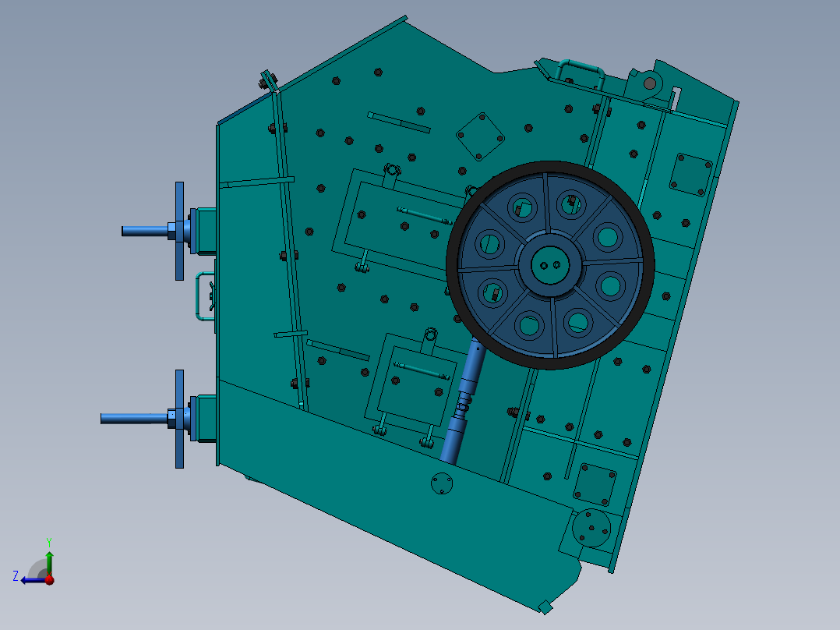Select the gray hinge pin at top right
The image size is (840, 630).
click(649, 83)
